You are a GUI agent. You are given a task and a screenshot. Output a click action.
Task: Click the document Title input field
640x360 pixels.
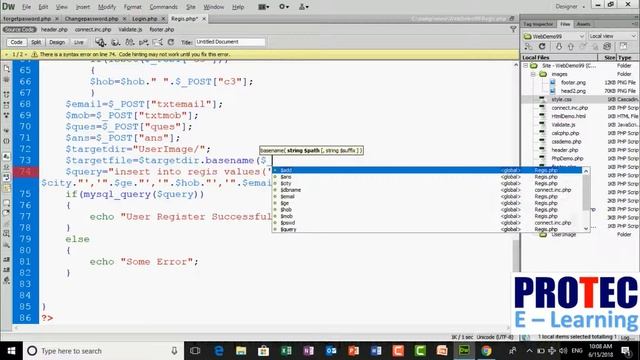coord(230,42)
